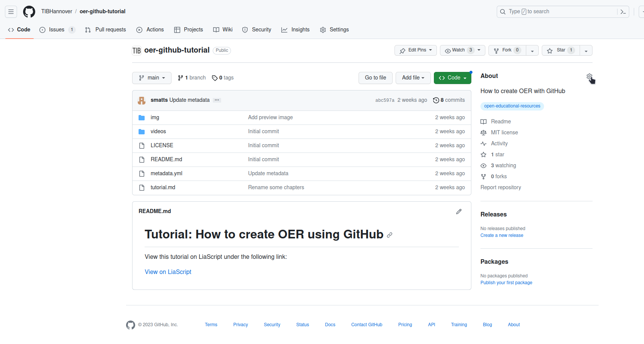Copy heading anchor link icon
Screen dimensions: 644x344
point(390,235)
